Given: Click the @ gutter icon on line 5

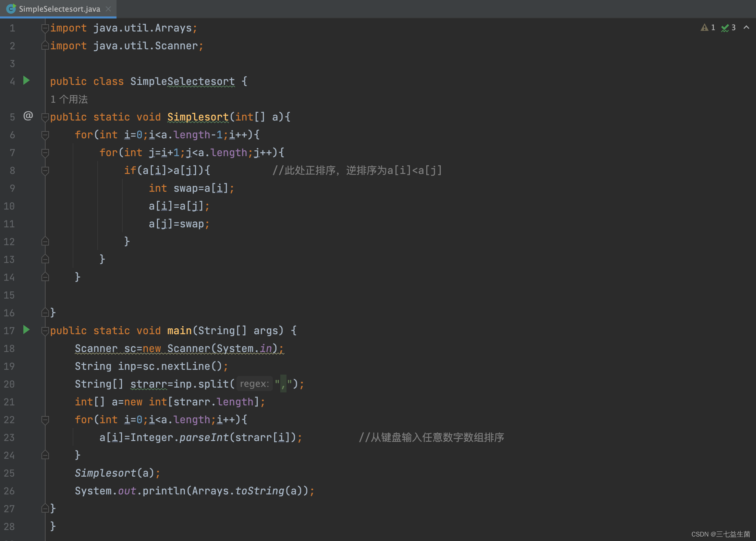Looking at the screenshot, I should click(28, 116).
